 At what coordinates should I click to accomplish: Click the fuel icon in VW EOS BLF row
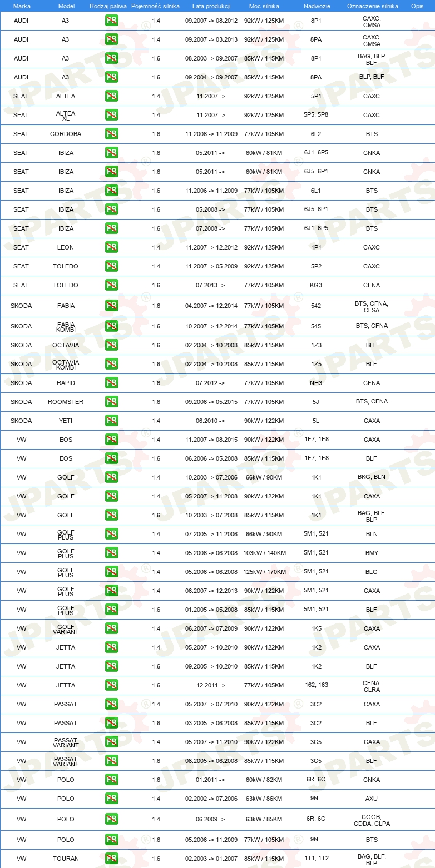click(111, 458)
